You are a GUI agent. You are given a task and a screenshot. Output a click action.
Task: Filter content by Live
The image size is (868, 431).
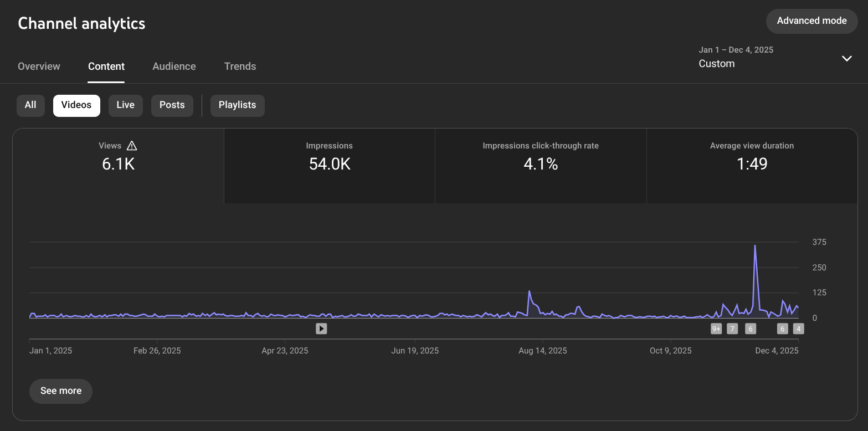tap(125, 105)
